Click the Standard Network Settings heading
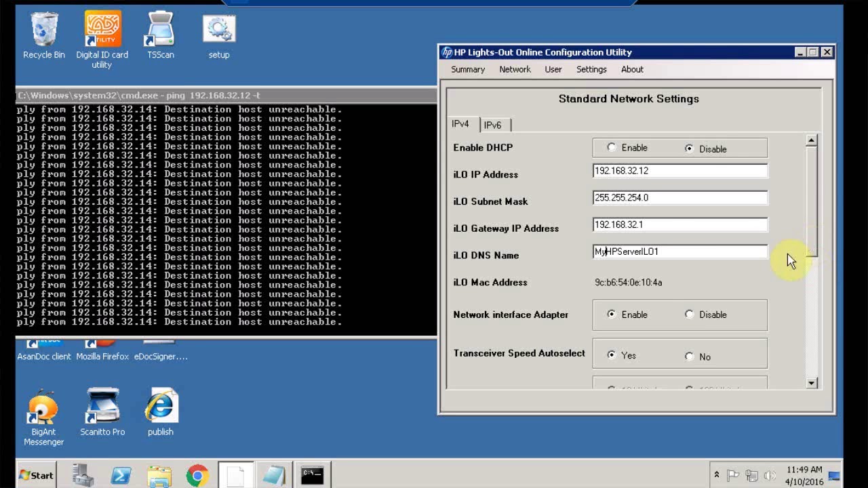 pyautogui.click(x=629, y=99)
